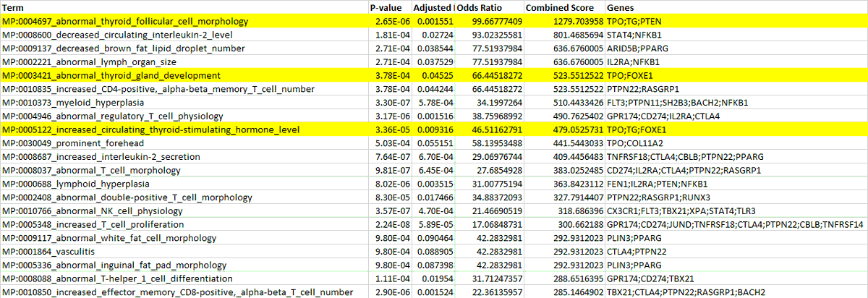Select odds ratio cell 99.66777409
868x298 pixels.
tap(488, 22)
